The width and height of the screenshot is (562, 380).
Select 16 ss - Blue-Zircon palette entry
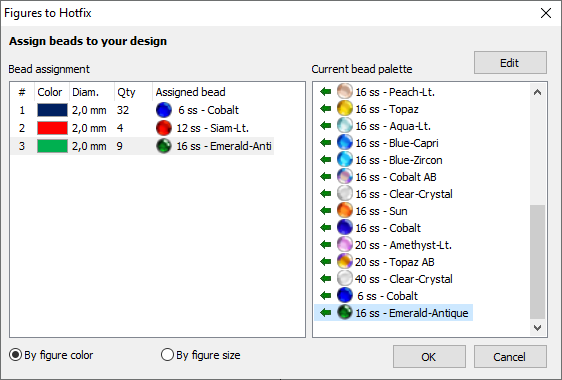[399, 160]
